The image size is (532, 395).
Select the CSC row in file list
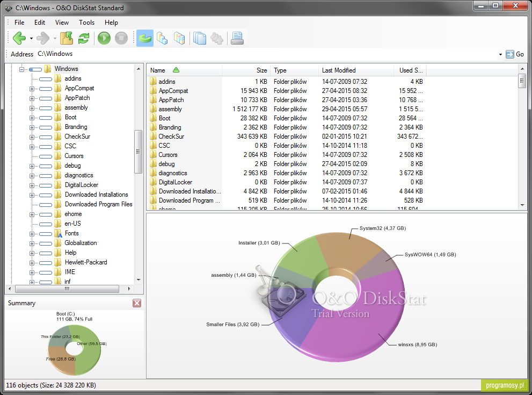pyautogui.click(x=287, y=145)
